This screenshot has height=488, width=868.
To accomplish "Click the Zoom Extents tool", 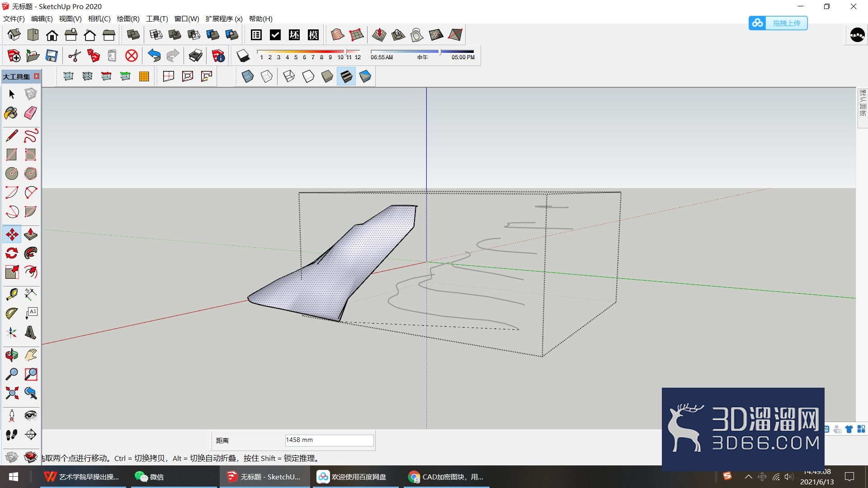I will (x=12, y=393).
